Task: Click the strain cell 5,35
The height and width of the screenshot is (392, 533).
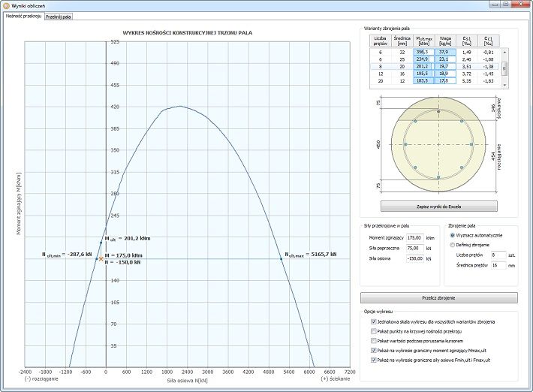Action: [x=467, y=81]
